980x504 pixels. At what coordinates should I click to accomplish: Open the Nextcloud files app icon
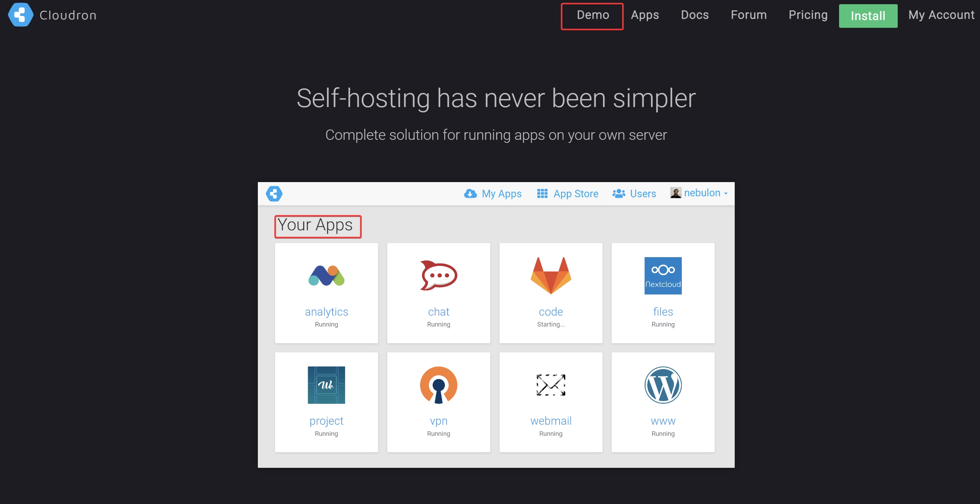pos(663,276)
